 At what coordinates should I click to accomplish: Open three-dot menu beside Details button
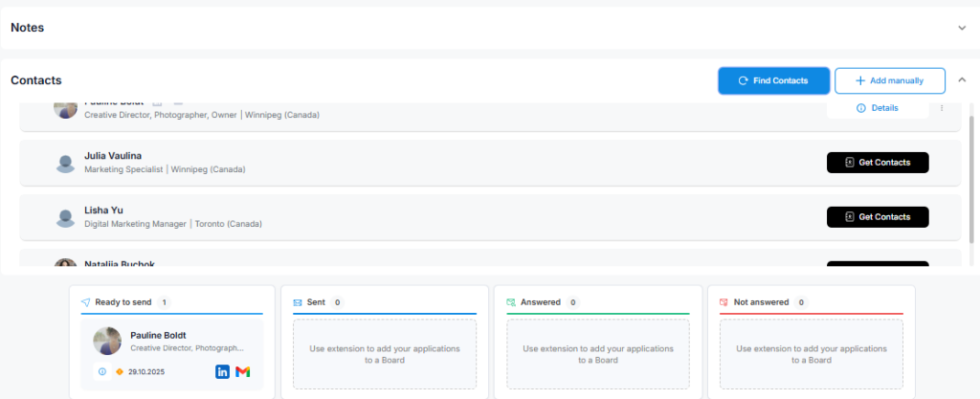942,108
